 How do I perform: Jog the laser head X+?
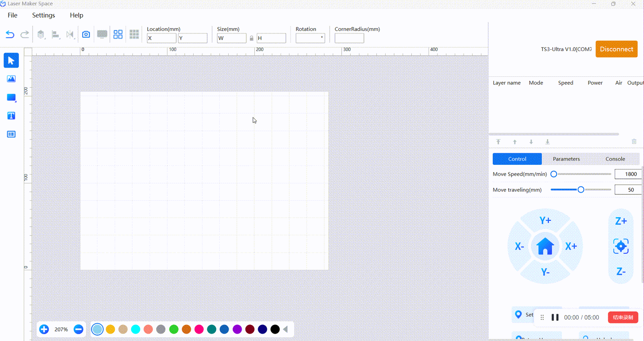571,246
